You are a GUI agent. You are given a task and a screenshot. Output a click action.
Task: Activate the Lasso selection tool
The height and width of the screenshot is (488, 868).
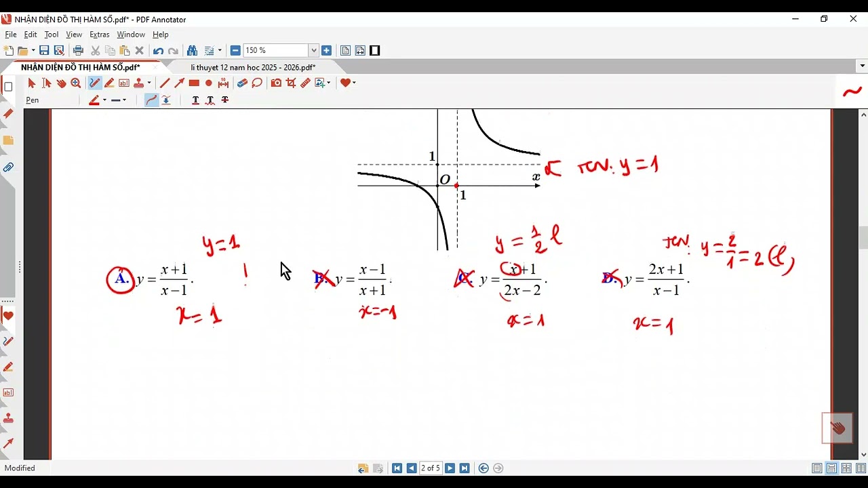(x=257, y=83)
